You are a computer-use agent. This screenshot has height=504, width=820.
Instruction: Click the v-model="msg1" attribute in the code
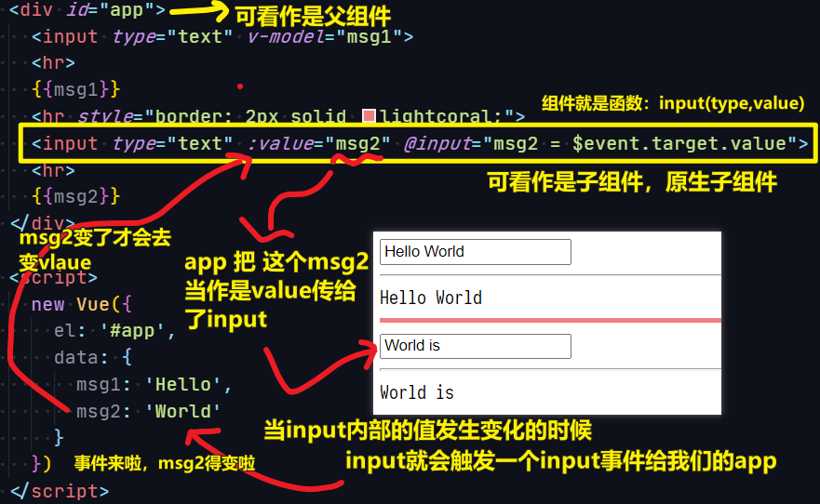(x=325, y=36)
